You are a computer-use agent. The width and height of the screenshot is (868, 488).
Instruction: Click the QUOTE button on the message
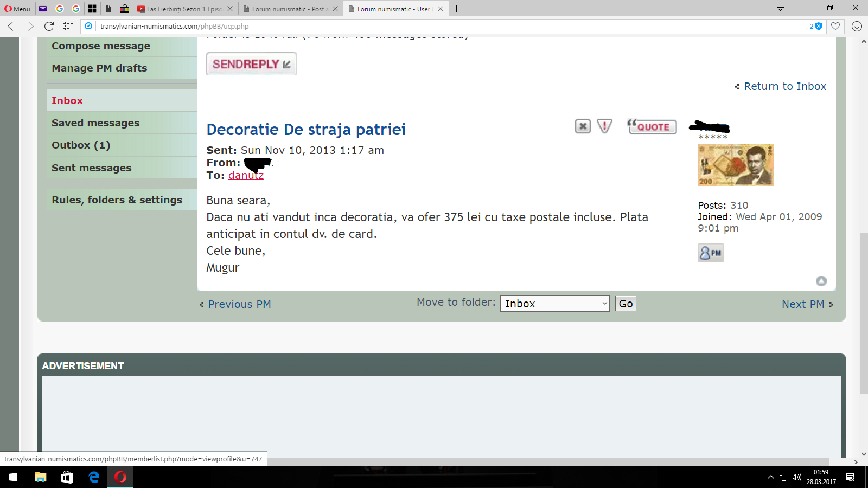[652, 126]
